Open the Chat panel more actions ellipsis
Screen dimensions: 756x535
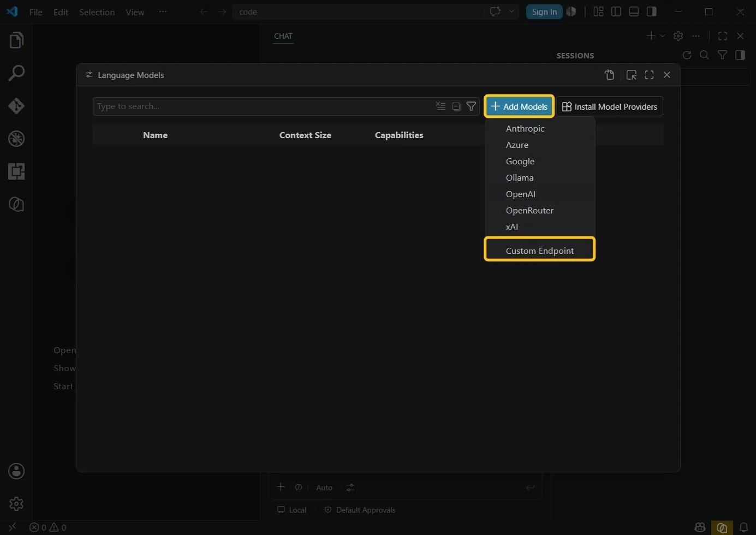click(695, 35)
